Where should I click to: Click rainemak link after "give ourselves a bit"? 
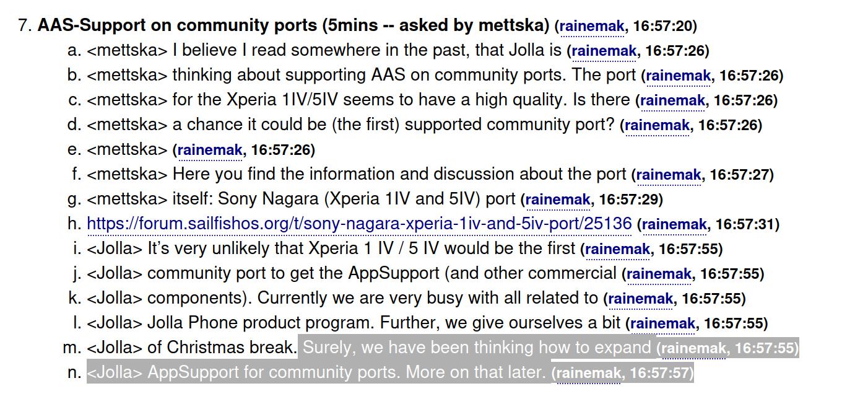coord(662,323)
